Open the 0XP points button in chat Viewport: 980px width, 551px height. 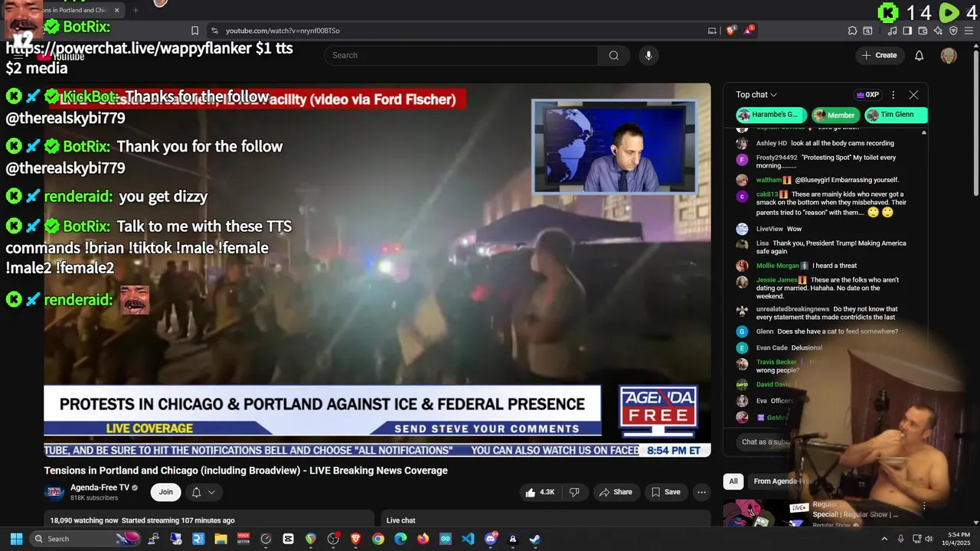[x=867, y=95]
